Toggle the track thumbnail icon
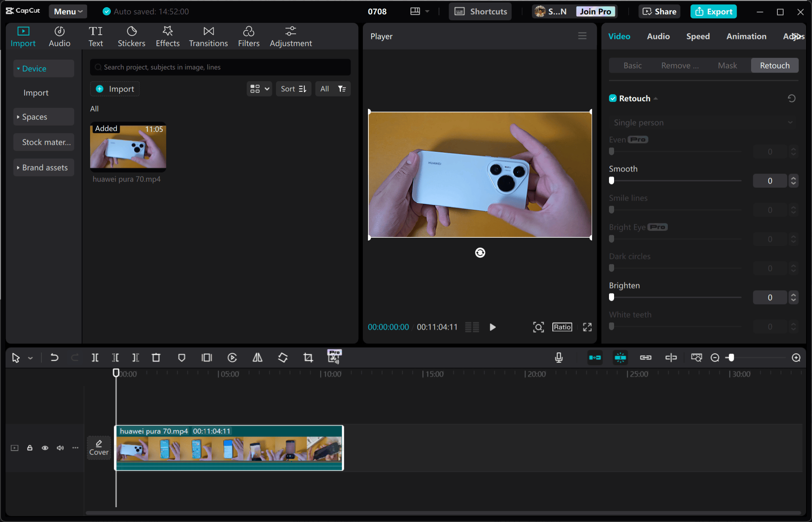 (x=14, y=448)
